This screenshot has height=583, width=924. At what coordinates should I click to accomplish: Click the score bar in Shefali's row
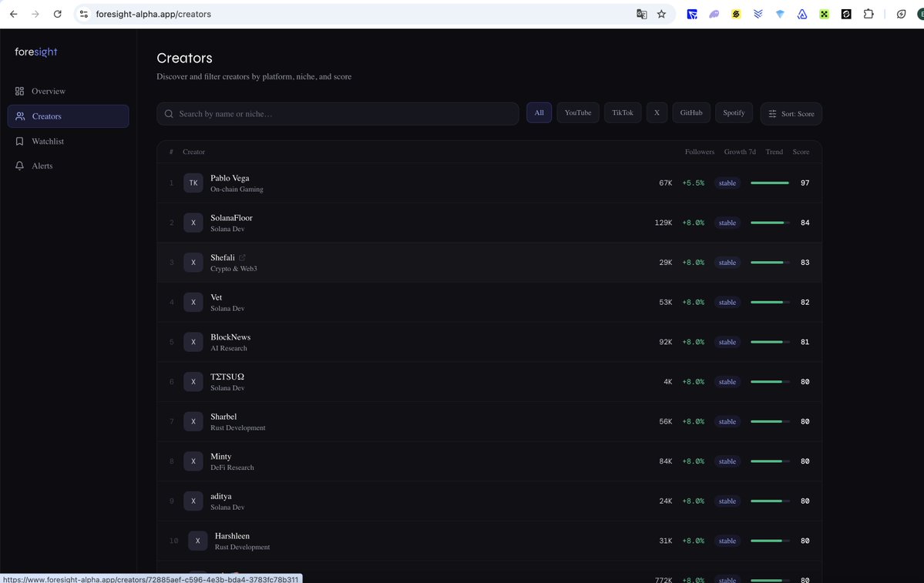click(770, 263)
